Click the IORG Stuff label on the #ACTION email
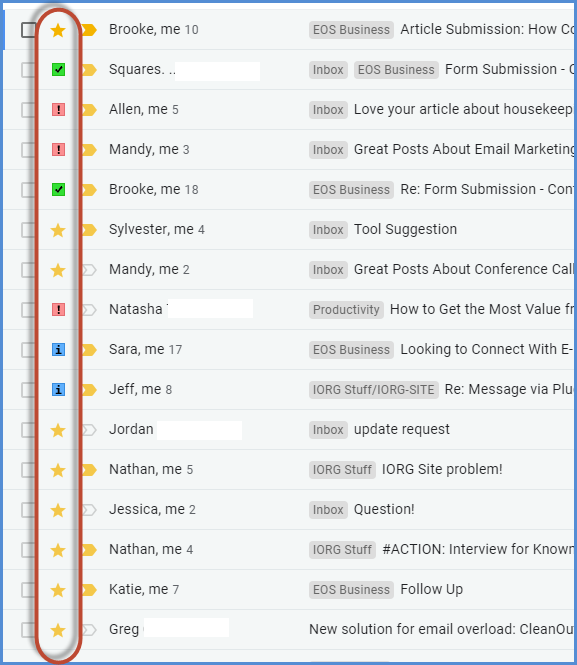The width and height of the screenshot is (577, 665). pyautogui.click(x=342, y=550)
